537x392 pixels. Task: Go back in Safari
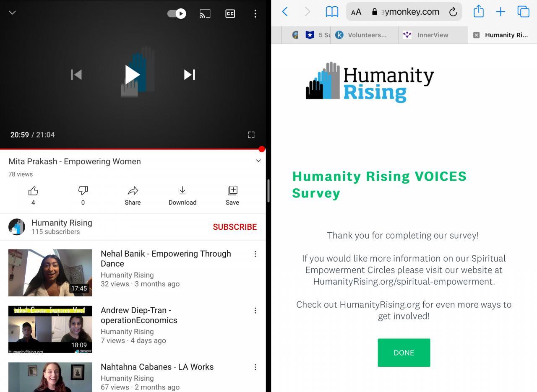(285, 12)
